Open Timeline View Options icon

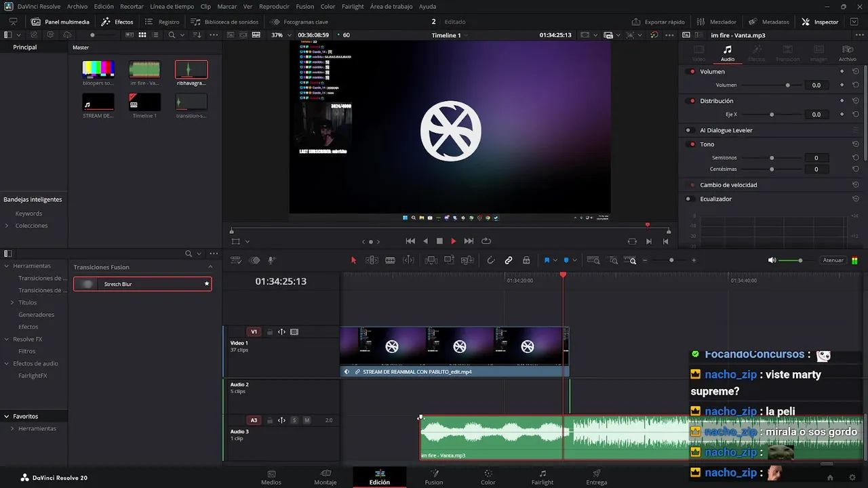tap(236, 260)
